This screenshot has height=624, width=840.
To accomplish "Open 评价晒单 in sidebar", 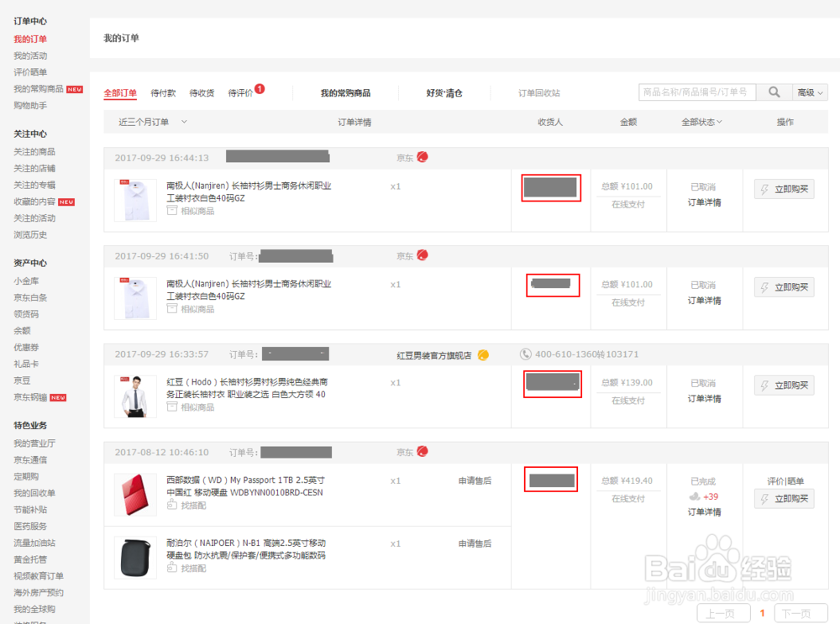I will 30,72.
